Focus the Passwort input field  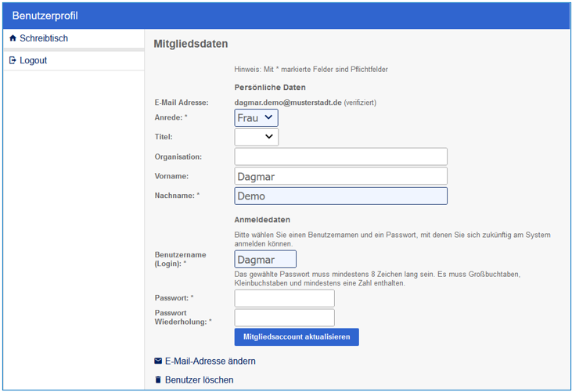284,298
